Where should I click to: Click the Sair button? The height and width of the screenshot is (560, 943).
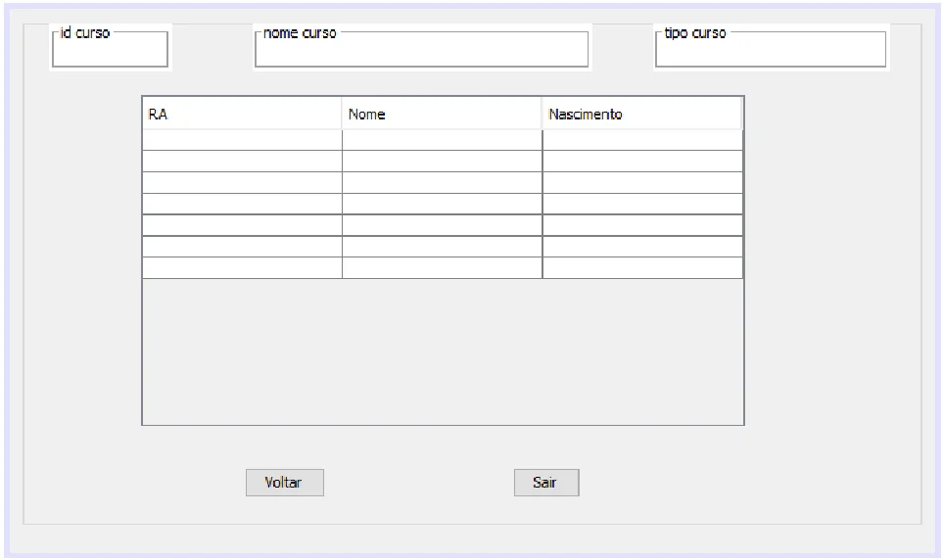546,483
